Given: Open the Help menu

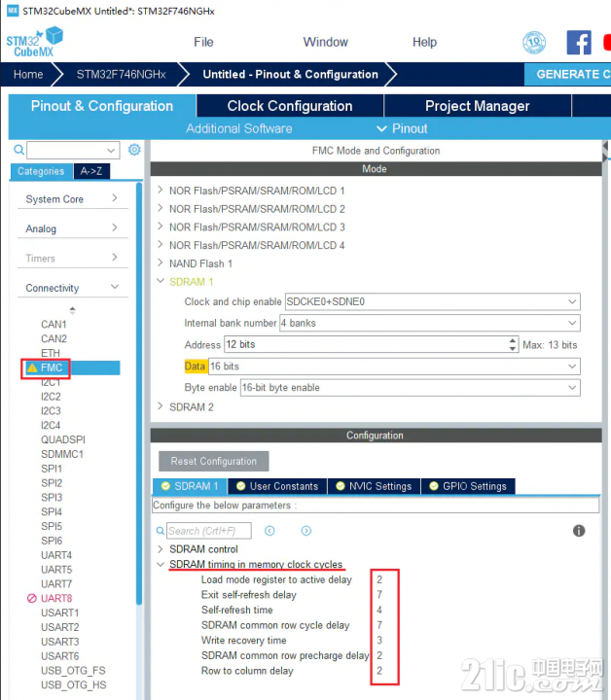Looking at the screenshot, I should (424, 42).
